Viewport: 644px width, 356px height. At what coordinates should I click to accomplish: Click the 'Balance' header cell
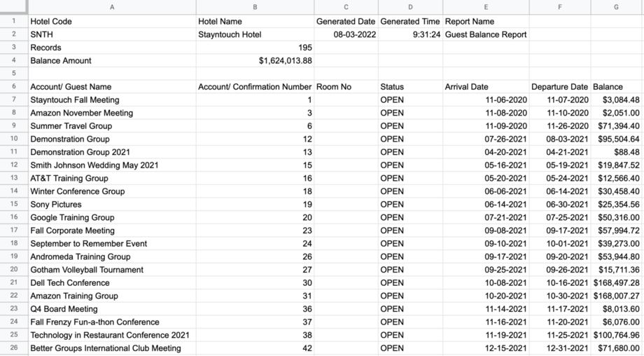tap(616, 87)
